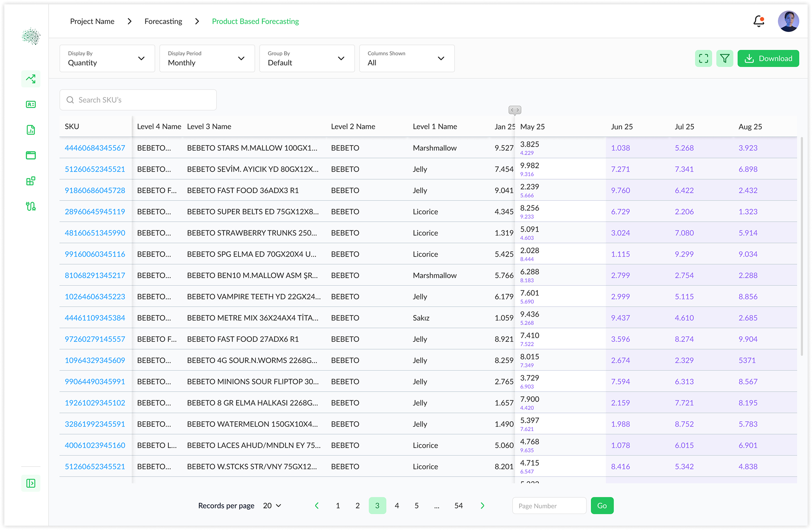
Task: Open the notifications bell
Action: (759, 21)
